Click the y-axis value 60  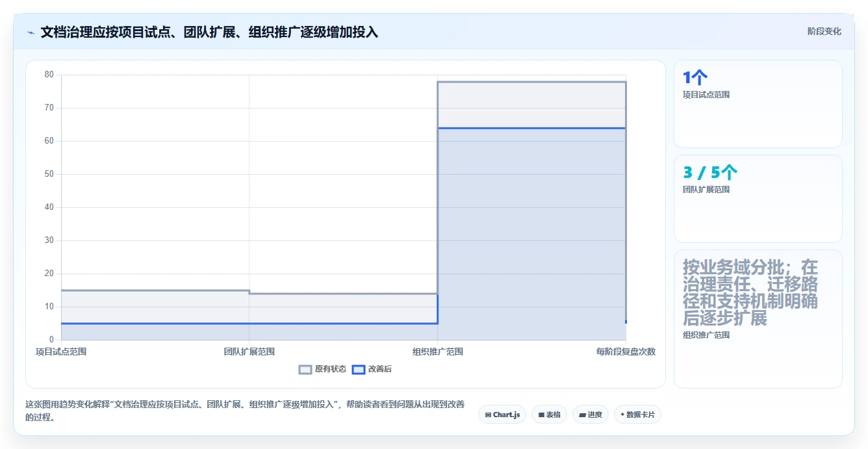pos(49,141)
